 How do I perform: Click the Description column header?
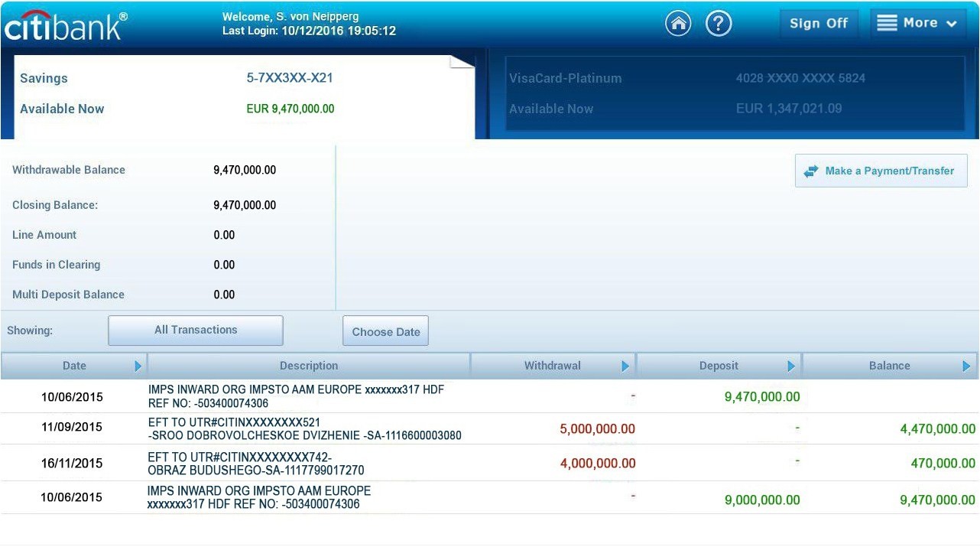(309, 366)
